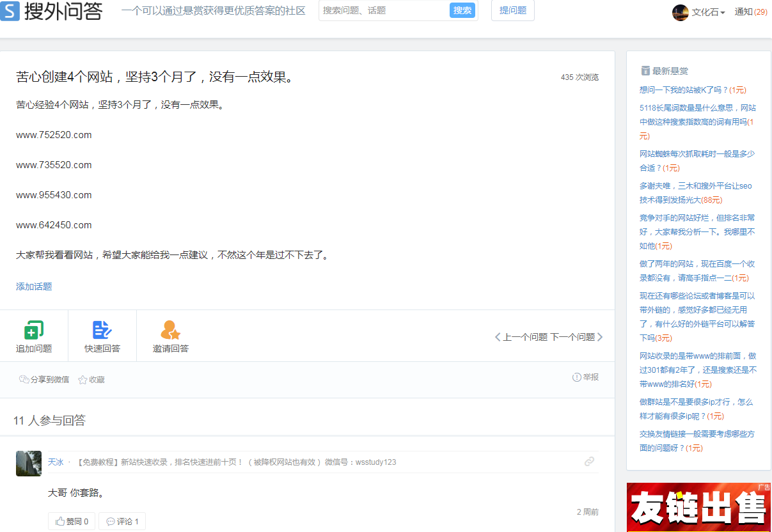Open the 邀请回答 person-star icon

170,330
